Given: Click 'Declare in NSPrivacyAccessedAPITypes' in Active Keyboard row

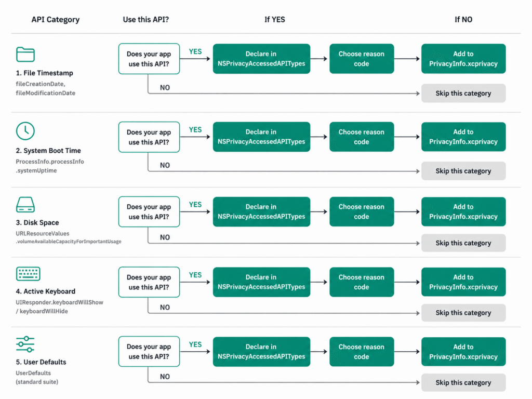Looking at the screenshot, I should pos(261,282).
